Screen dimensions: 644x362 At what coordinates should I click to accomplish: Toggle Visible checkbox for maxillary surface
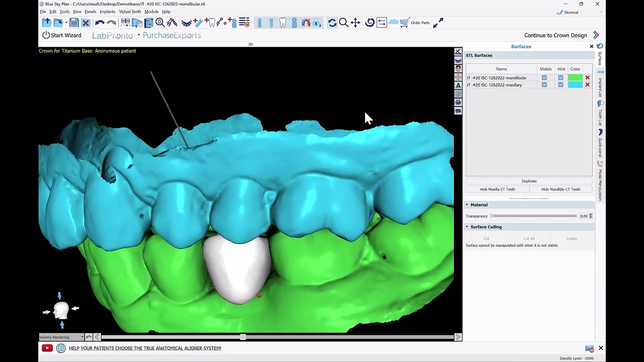(x=544, y=85)
